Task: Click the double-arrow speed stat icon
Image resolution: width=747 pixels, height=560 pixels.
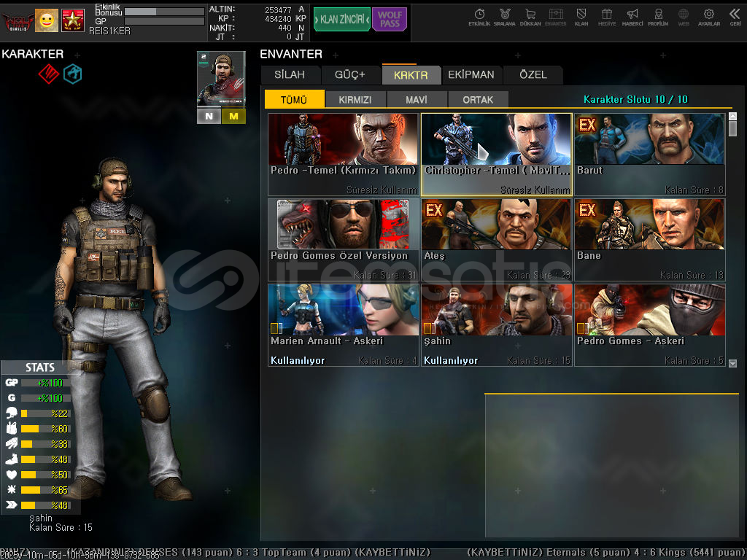Action: point(12,505)
